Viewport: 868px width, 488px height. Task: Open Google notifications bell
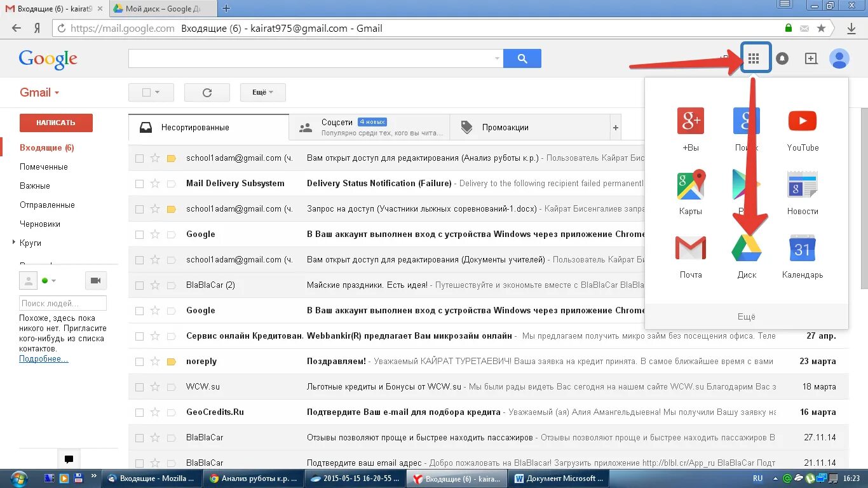(782, 58)
